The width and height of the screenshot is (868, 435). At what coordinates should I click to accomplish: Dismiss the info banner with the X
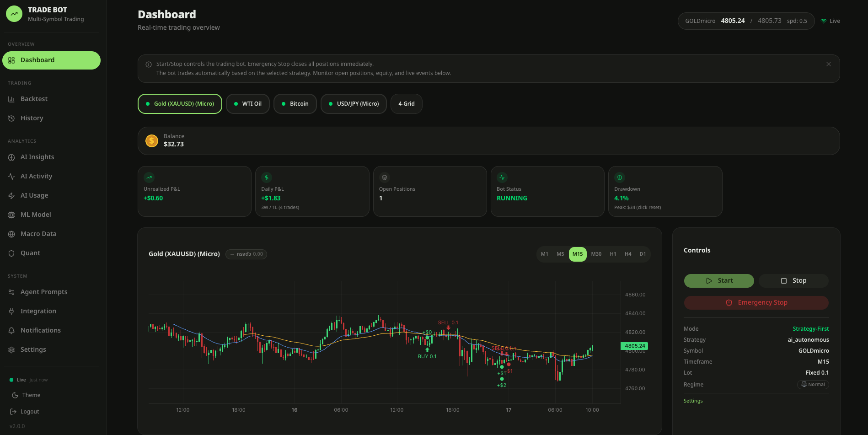tap(829, 64)
